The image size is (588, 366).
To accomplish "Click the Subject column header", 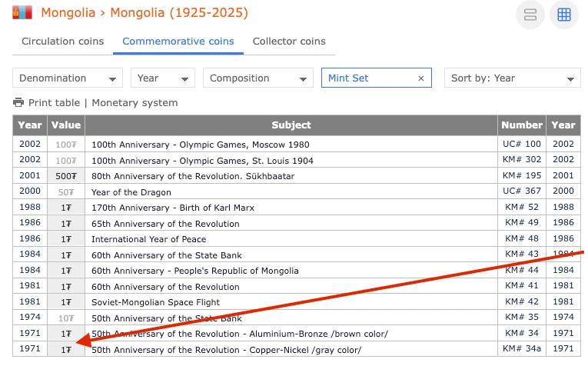I will coord(291,125).
